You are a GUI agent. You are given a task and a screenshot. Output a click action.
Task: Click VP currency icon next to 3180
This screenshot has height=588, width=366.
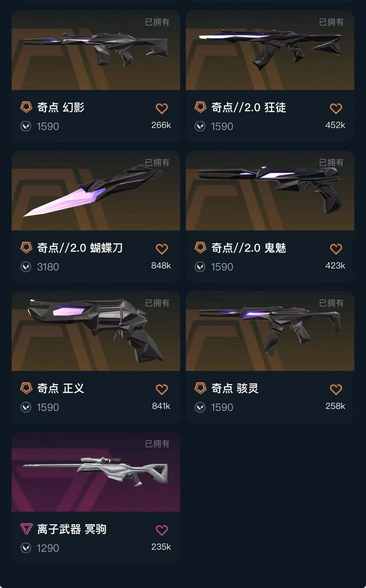pyautogui.click(x=26, y=267)
